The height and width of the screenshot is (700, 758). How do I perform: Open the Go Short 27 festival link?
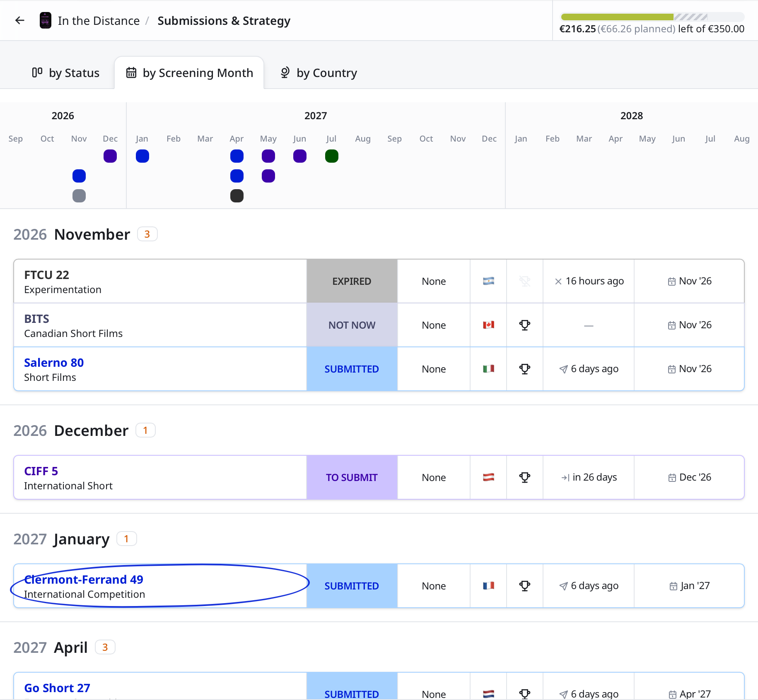[x=57, y=688]
